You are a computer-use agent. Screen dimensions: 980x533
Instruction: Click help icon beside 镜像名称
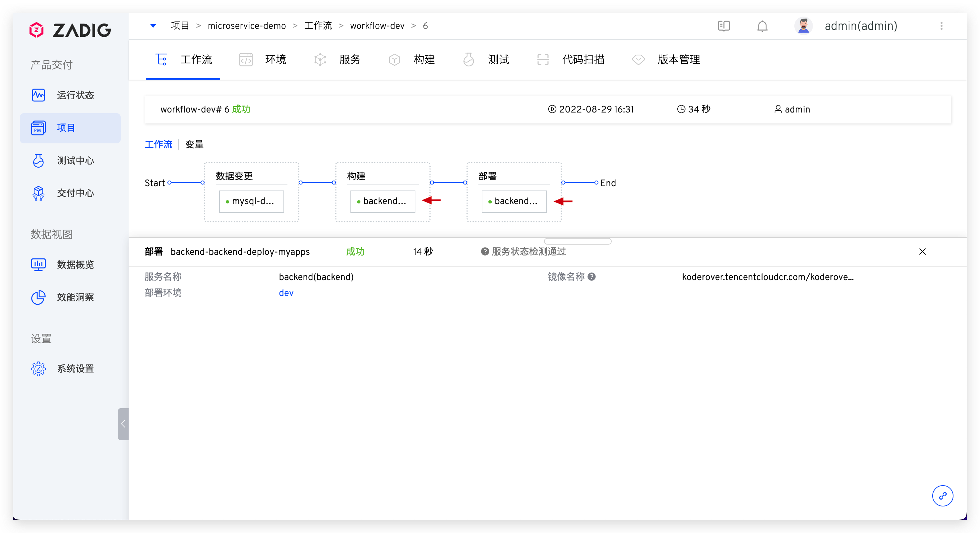tap(591, 277)
